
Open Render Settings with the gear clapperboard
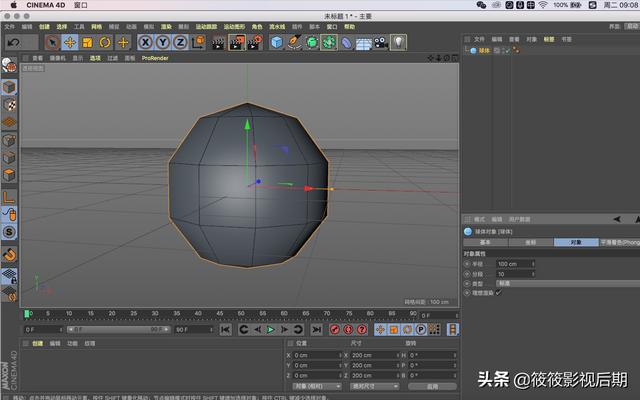point(255,42)
